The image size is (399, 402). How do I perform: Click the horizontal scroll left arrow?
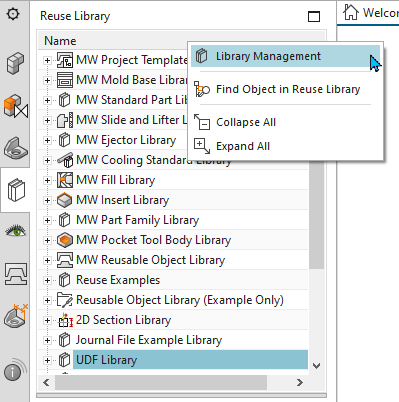[x=46, y=382]
